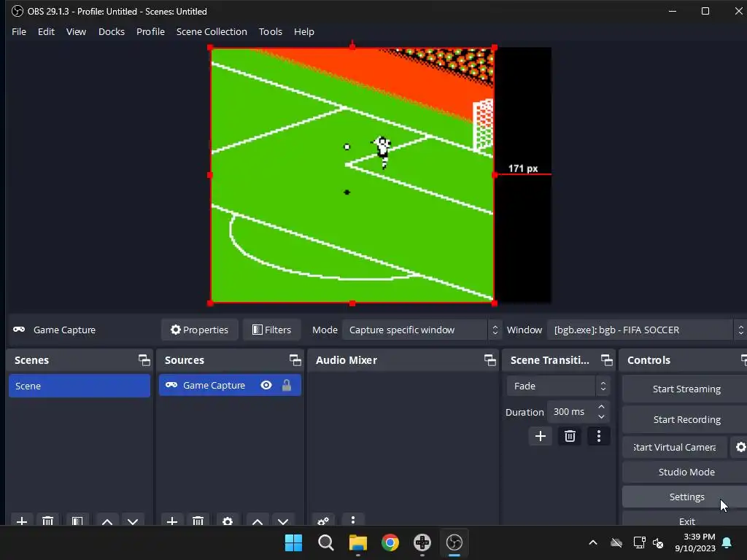This screenshot has width=747, height=560.
Task: Open the Scene Collection menu
Action: click(x=212, y=31)
